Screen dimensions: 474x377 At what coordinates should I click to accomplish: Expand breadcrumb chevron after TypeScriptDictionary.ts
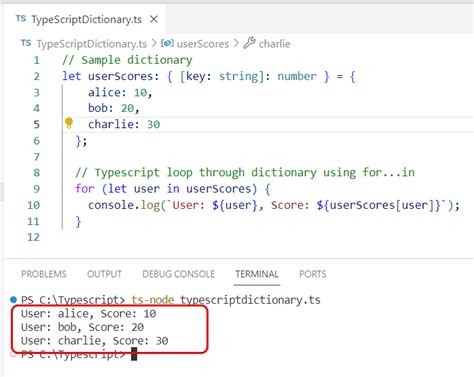point(154,43)
